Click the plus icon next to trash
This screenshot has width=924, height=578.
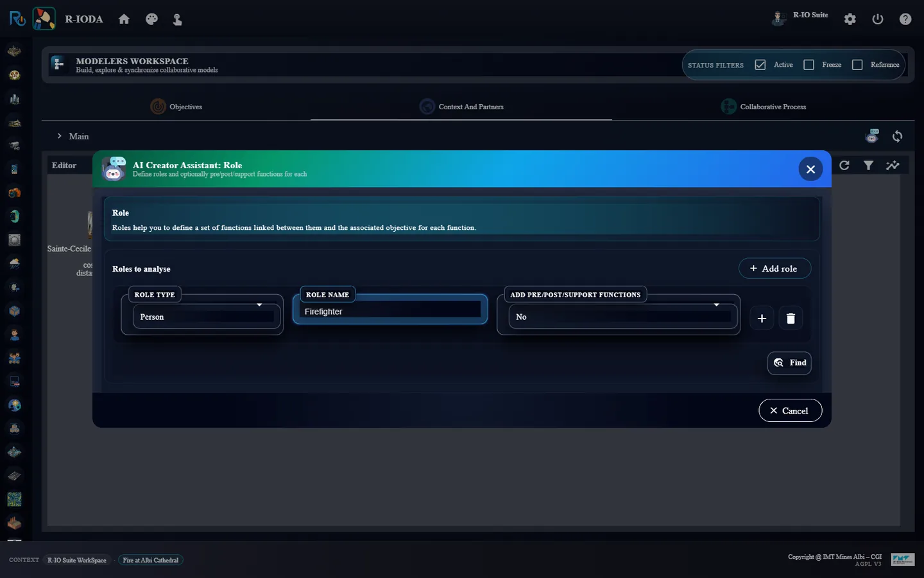[762, 318]
